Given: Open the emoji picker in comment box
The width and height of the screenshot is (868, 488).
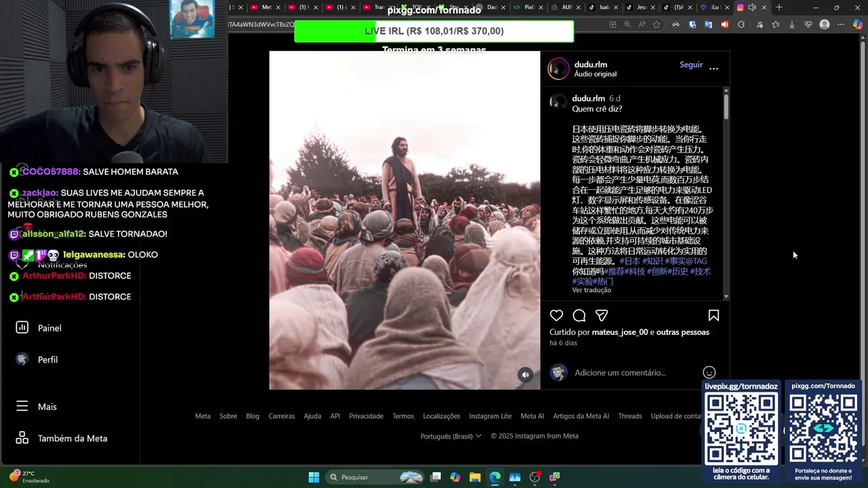Looking at the screenshot, I should (709, 372).
